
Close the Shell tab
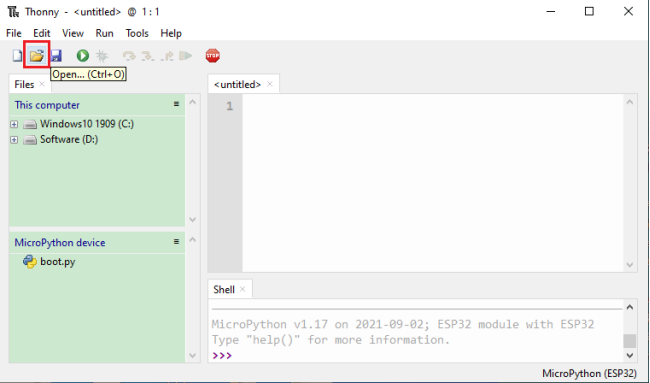tap(243, 289)
